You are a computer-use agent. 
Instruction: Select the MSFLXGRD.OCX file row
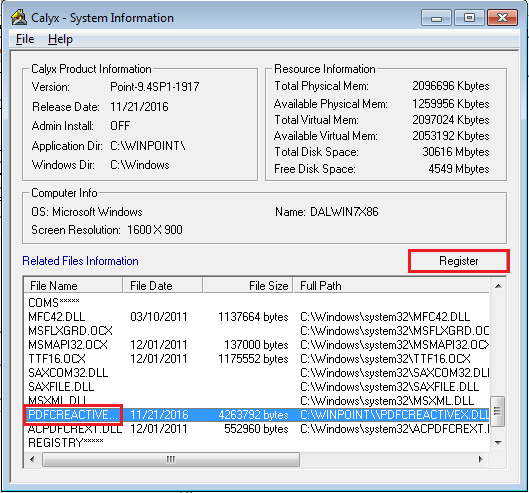click(x=256, y=331)
